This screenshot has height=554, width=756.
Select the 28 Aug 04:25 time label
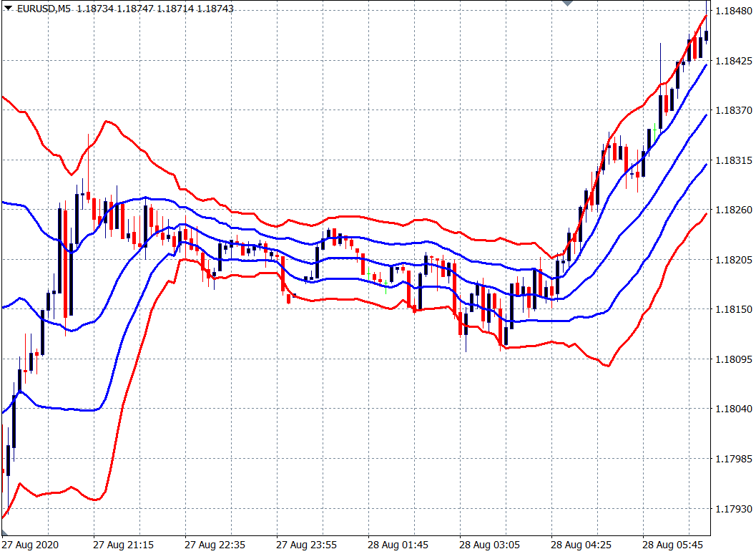point(581,545)
